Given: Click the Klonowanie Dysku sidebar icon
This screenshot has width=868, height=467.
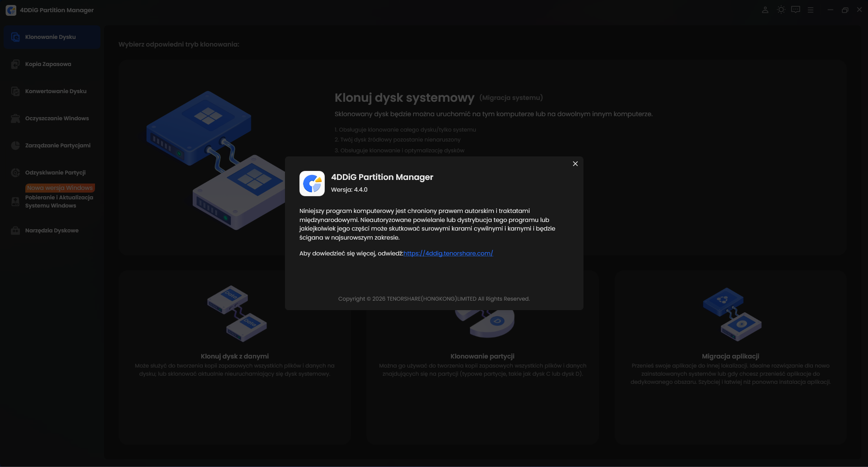Looking at the screenshot, I should click(15, 37).
